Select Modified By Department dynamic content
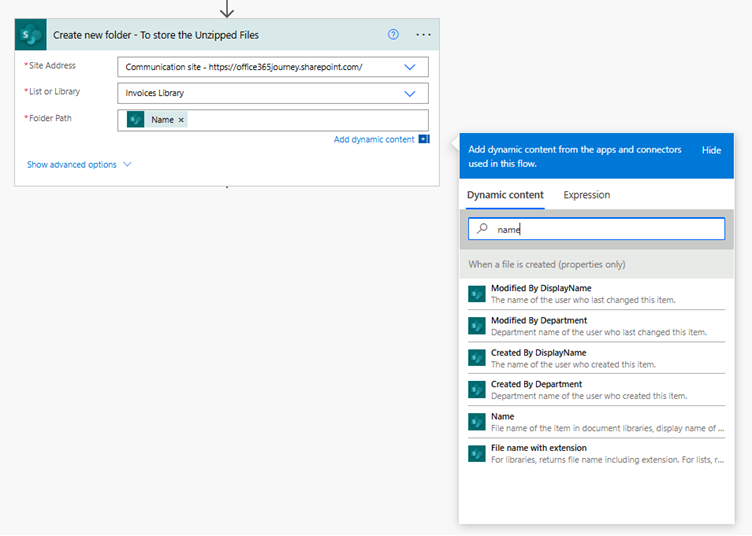This screenshot has width=752, height=536. pos(596,326)
